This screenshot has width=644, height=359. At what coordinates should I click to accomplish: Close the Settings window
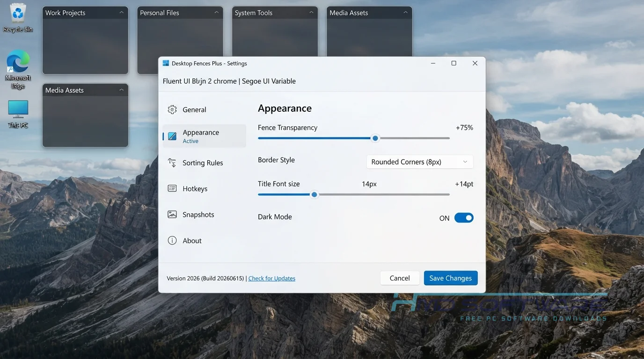[x=475, y=63]
